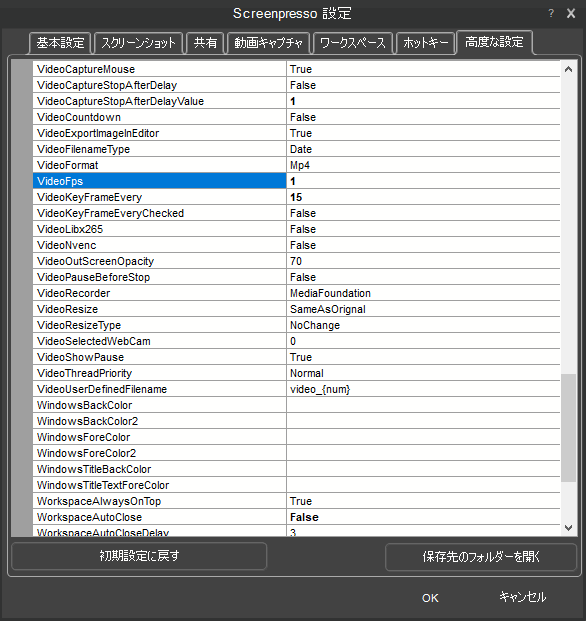Click the vertical scrollbar thumb
The height and width of the screenshot is (621, 586).
point(568,428)
